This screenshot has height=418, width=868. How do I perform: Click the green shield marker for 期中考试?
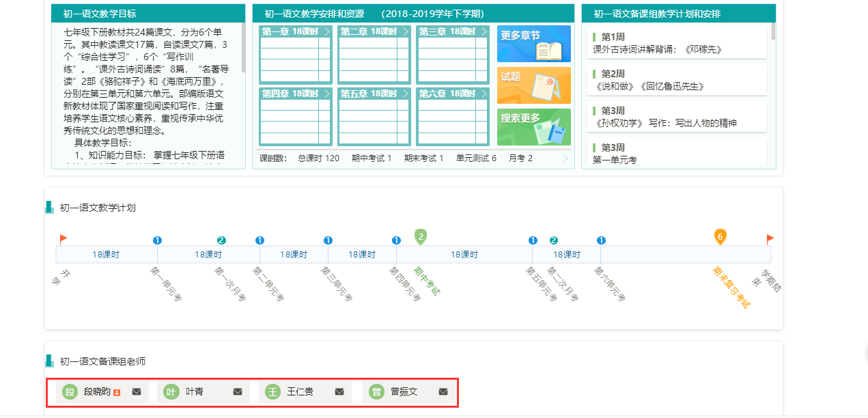point(421,237)
